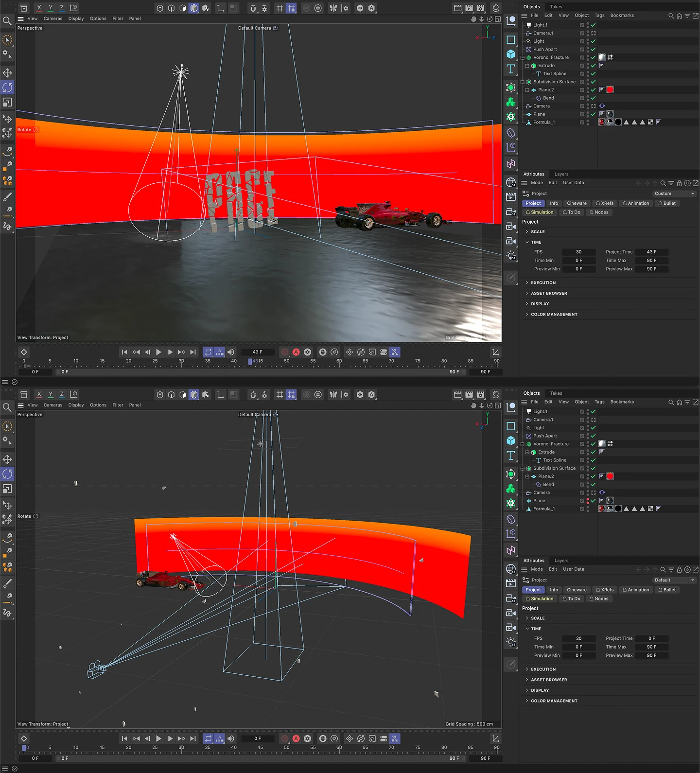This screenshot has height=773, width=700.
Task: Disable the Bend checkmark in the upper window
Action: 593,98
